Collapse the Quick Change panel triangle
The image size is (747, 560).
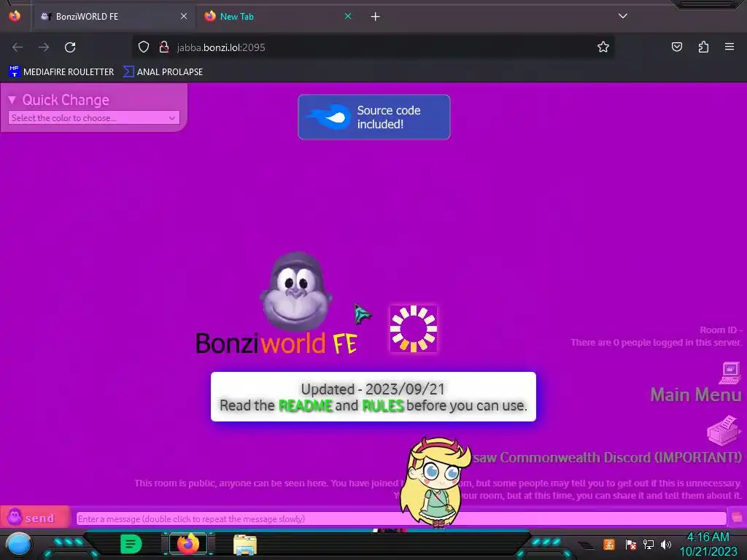[x=12, y=99]
